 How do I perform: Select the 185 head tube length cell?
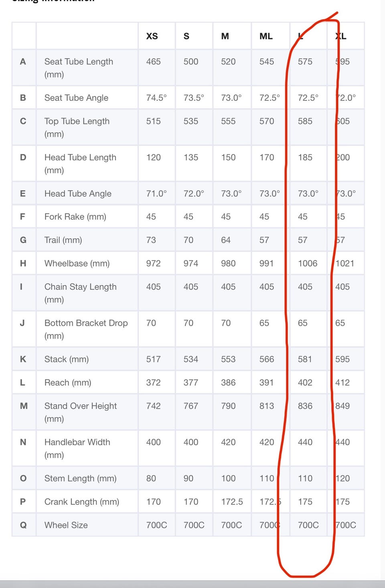pos(305,158)
